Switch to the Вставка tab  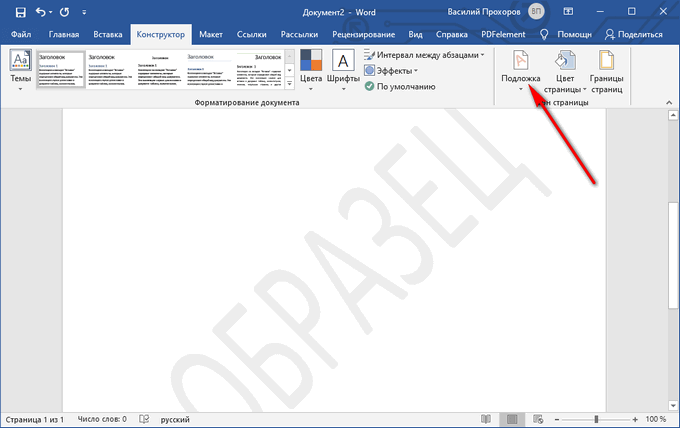[x=109, y=33]
